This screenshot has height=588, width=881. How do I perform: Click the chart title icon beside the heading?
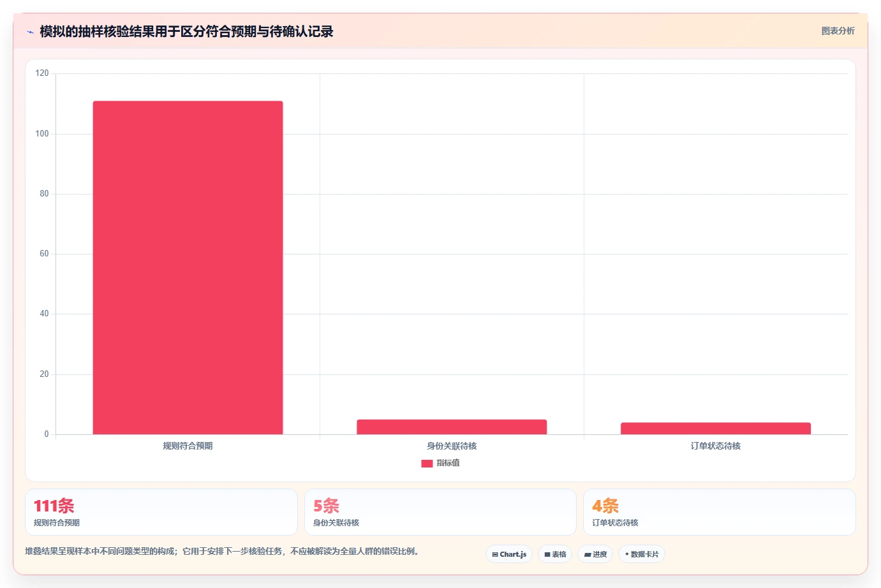tap(30, 32)
